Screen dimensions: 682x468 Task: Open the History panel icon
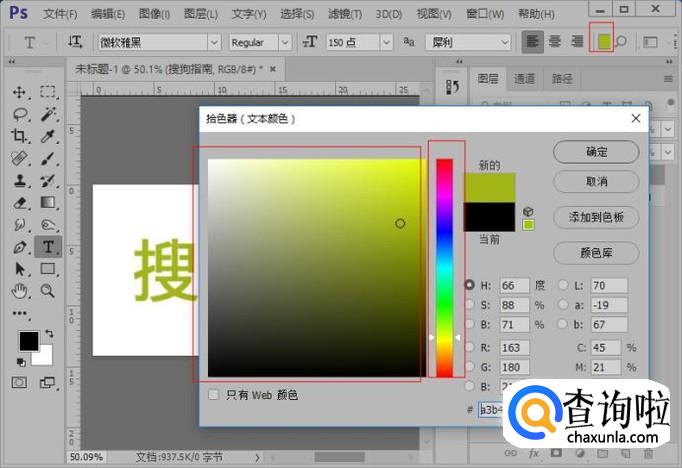[452, 87]
